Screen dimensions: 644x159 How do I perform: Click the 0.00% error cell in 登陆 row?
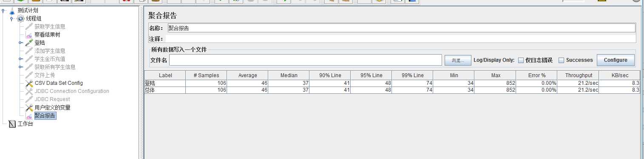point(536,83)
